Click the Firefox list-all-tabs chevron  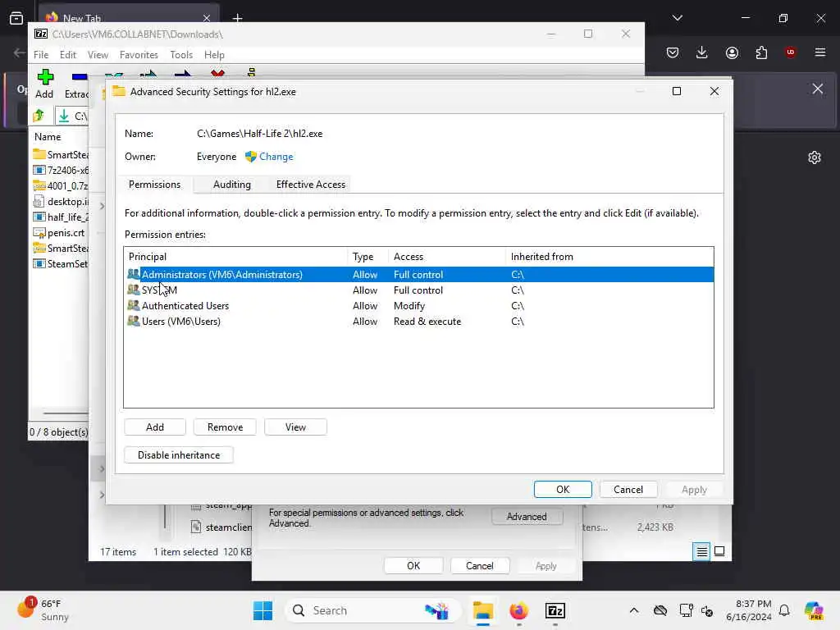pos(677,18)
